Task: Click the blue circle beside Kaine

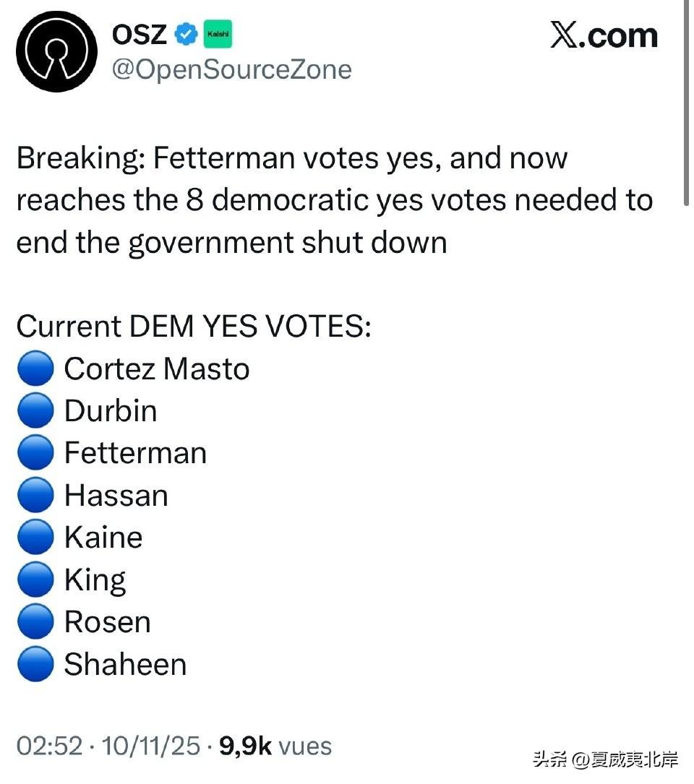Action: click(35, 538)
